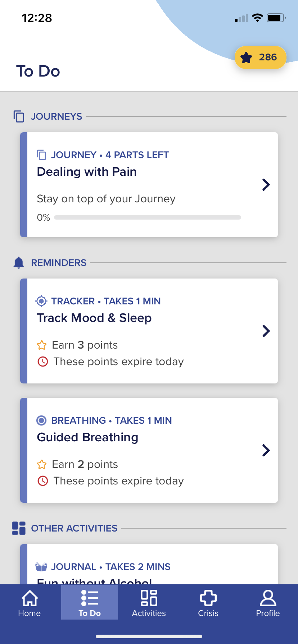The width and height of the screenshot is (298, 644).
Task: Tap the breathing circle icon
Action: coord(42,420)
